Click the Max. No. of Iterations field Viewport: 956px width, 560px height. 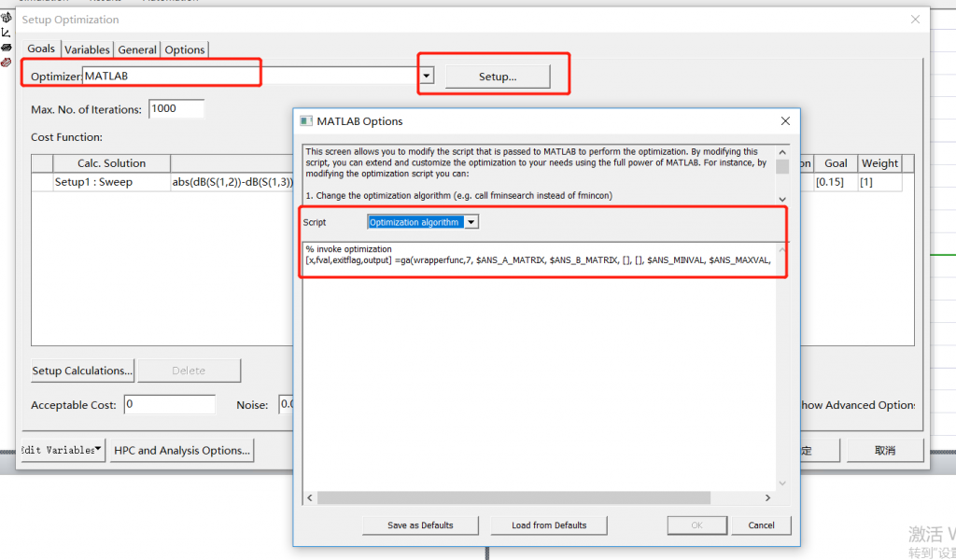pyautogui.click(x=176, y=108)
